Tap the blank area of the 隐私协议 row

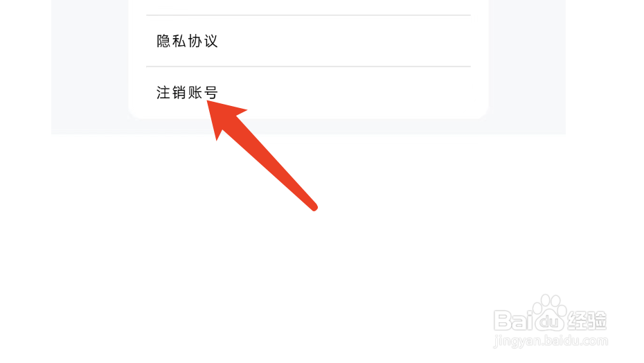click(x=345, y=41)
